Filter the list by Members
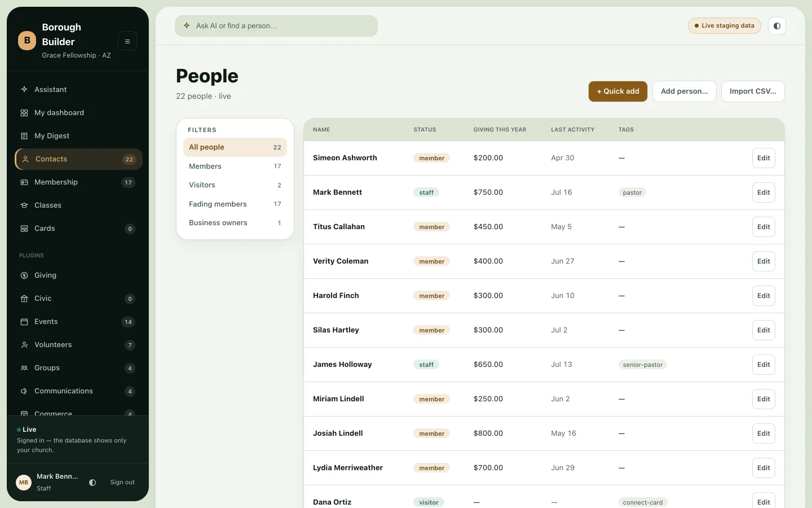 point(235,167)
